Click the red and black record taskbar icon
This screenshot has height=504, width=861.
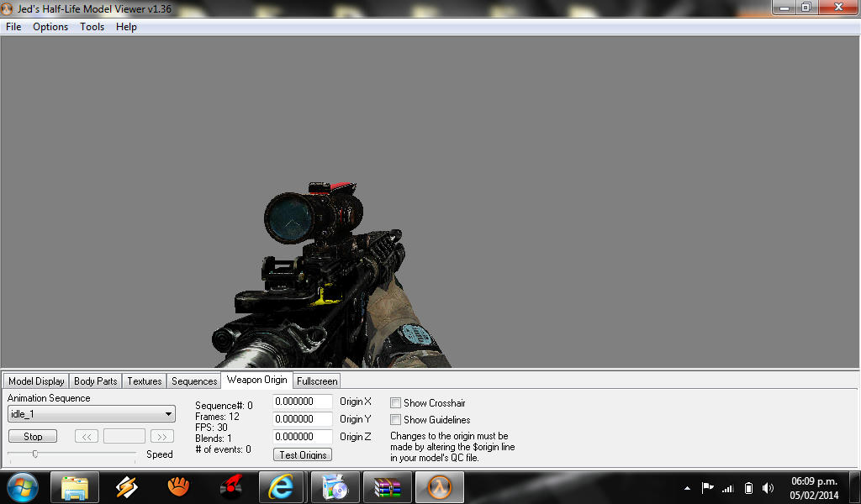(x=231, y=487)
